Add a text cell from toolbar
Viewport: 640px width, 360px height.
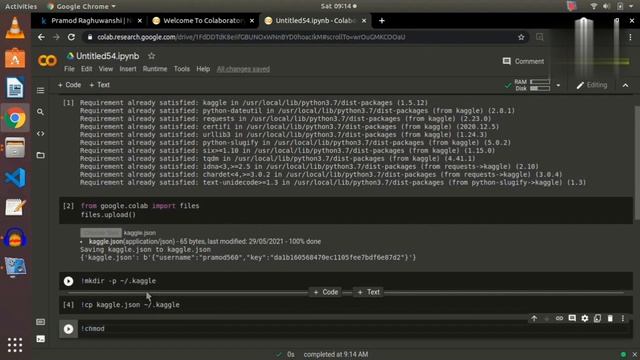[x=100, y=85]
